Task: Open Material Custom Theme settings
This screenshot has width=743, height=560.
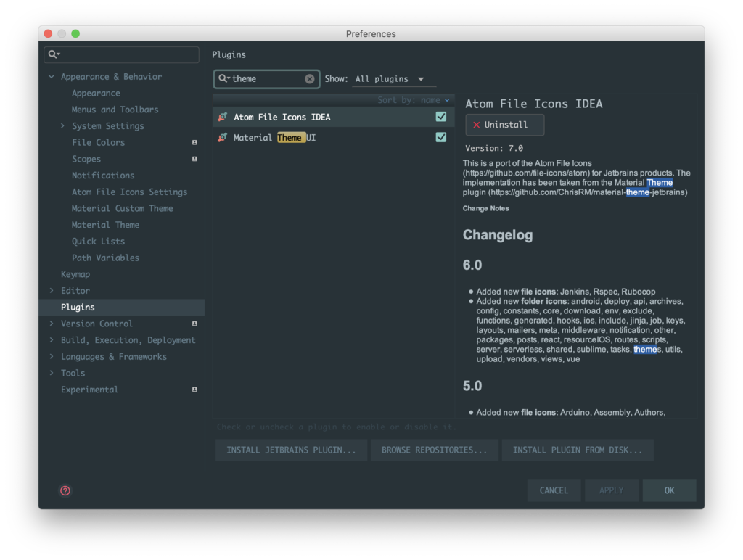Action: click(x=122, y=208)
